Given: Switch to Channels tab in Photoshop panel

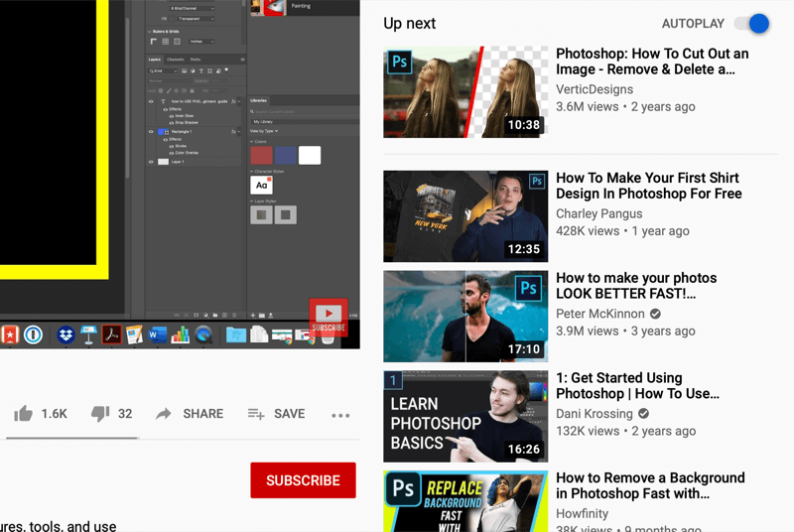Looking at the screenshot, I should coord(176,60).
